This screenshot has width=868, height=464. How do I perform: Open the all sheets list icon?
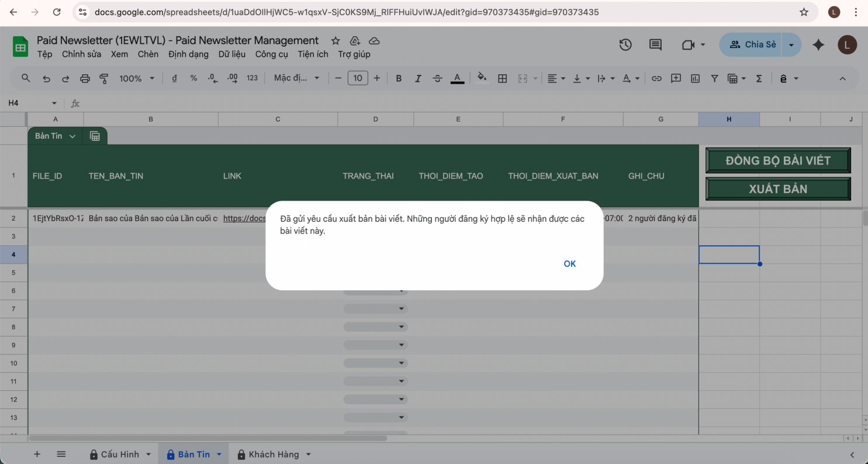[x=61, y=454]
